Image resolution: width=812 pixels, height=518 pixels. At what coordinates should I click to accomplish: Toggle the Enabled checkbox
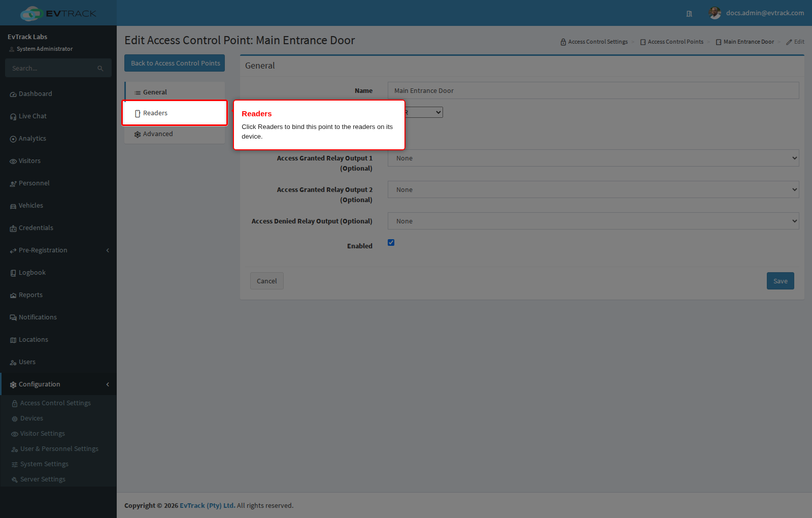click(x=391, y=242)
